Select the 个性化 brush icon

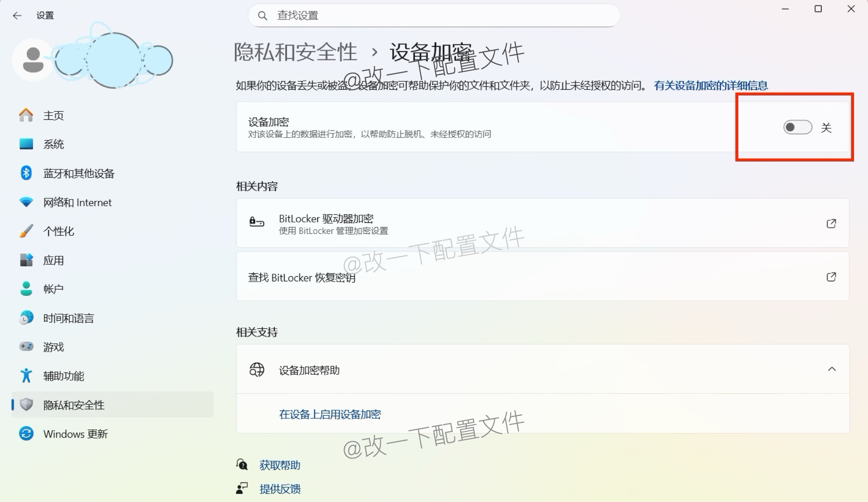tap(26, 231)
